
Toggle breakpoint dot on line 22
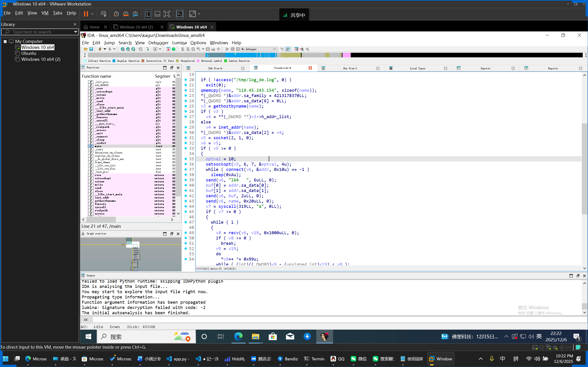click(x=186, y=90)
